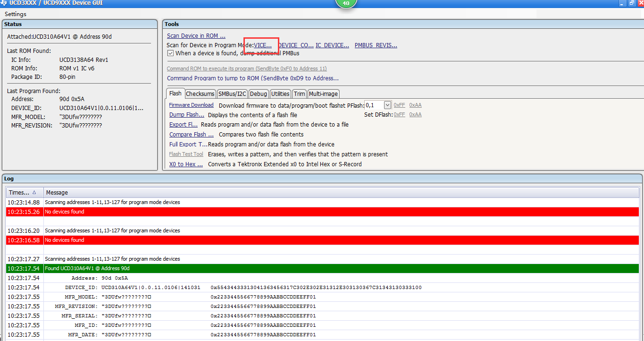Click the Export Fl... link
The width and height of the screenshot is (644, 341).
click(184, 125)
